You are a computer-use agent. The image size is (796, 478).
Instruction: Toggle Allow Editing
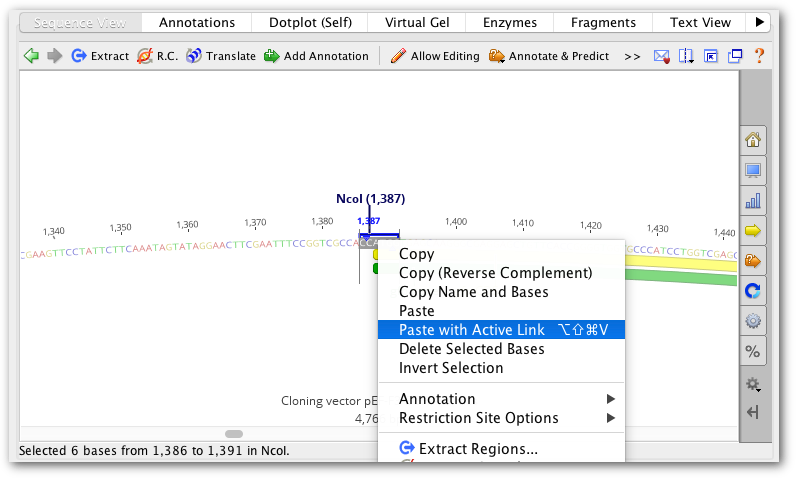pos(435,56)
